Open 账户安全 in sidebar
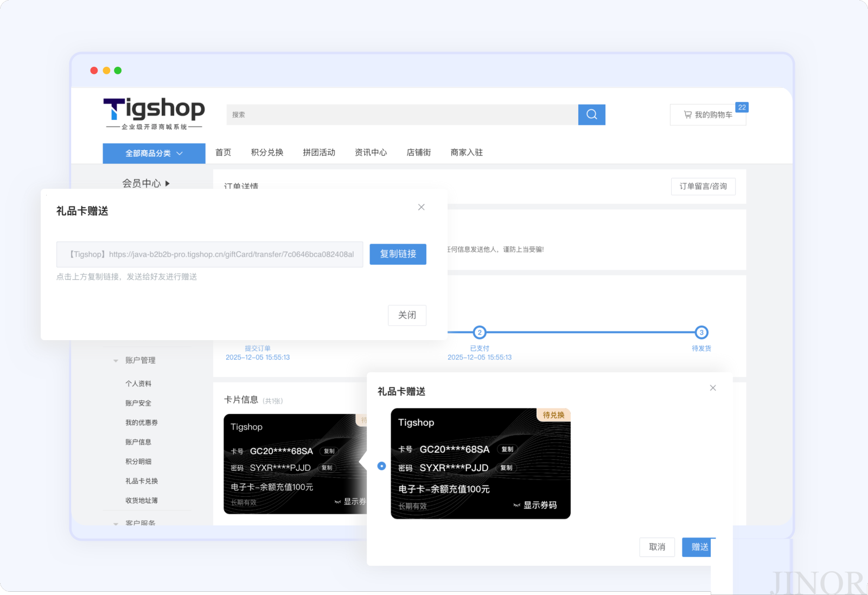Viewport: 868px width, 595px height. (x=138, y=403)
